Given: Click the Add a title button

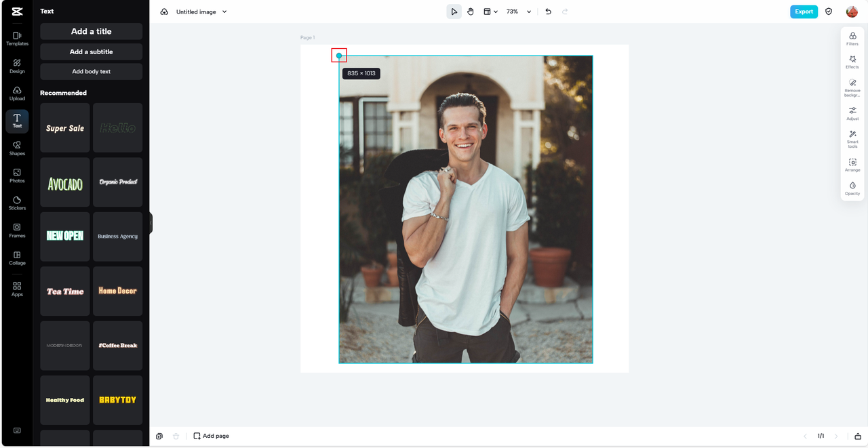Looking at the screenshot, I should 91,31.
